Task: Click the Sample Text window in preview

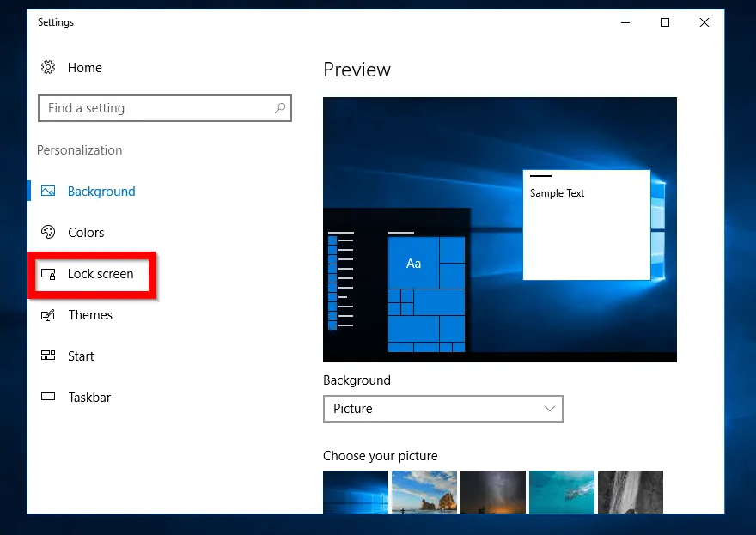Action: (x=586, y=225)
